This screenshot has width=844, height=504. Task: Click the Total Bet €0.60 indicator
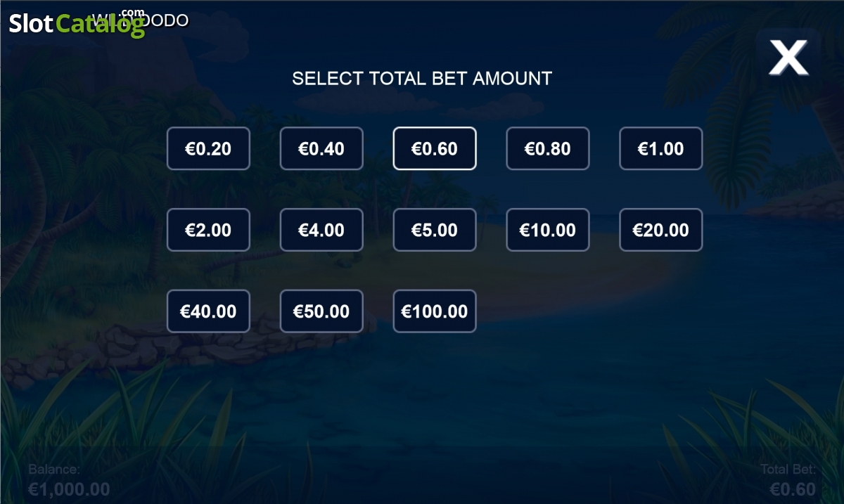(788, 480)
